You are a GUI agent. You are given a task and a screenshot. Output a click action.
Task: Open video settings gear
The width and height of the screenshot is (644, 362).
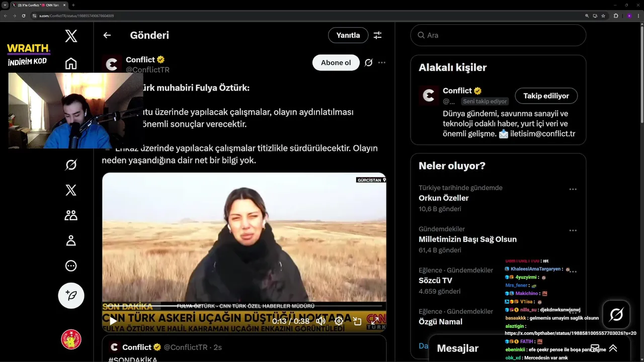click(339, 321)
